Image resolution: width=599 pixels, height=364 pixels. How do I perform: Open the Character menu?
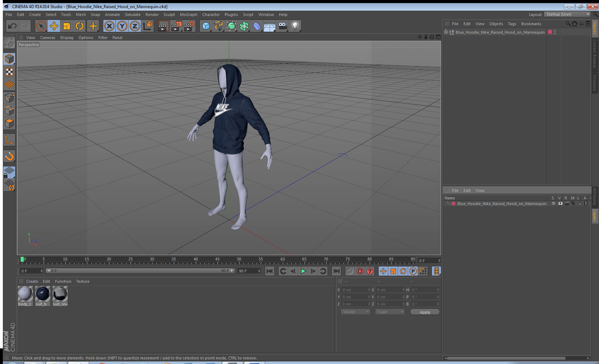click(211, 15)
